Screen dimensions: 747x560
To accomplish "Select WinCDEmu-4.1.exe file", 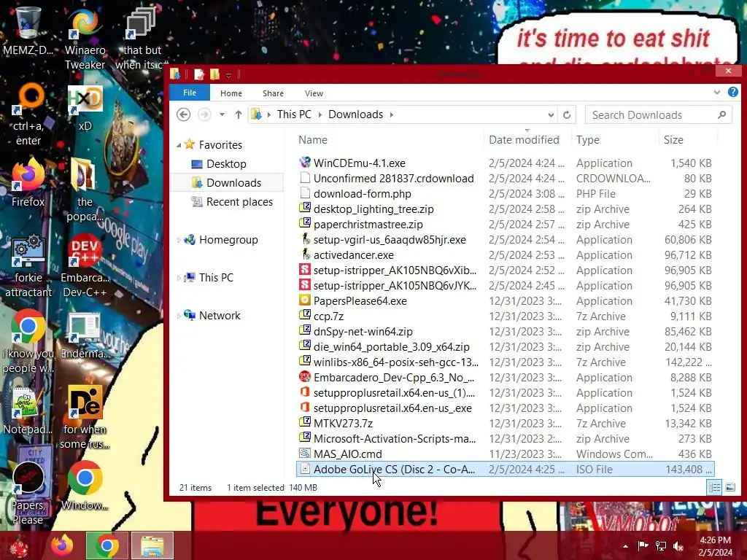I will [x=505, y=163].
